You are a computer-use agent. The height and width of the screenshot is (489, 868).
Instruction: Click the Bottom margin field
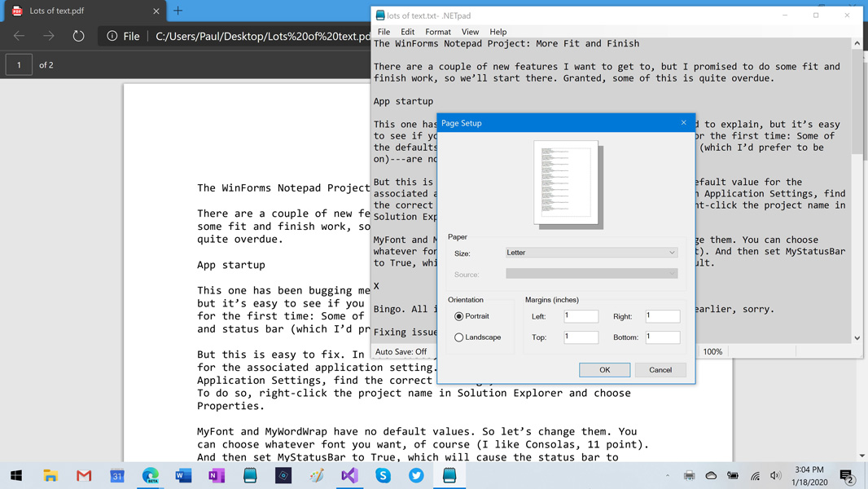tap(663, 337)
